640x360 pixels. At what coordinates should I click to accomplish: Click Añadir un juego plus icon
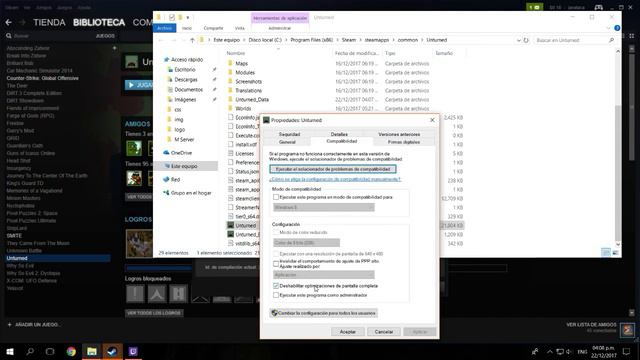tap(9, 324)
